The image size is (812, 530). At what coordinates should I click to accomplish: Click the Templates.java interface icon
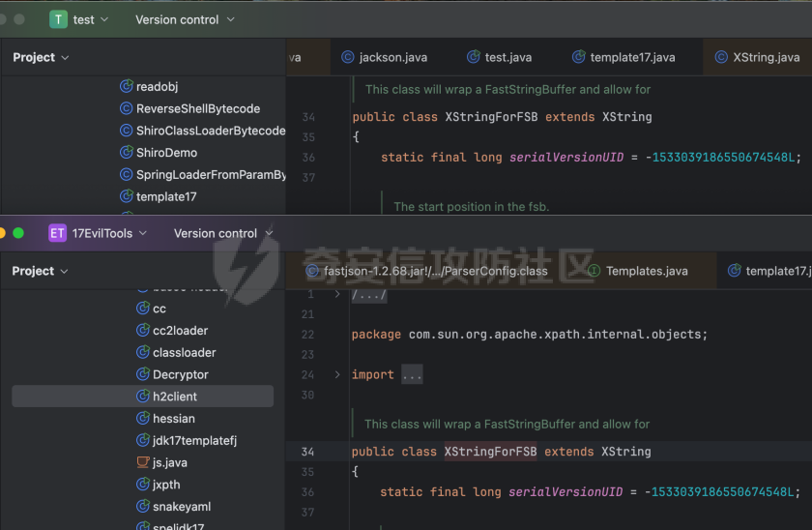(x=594, y=271)
